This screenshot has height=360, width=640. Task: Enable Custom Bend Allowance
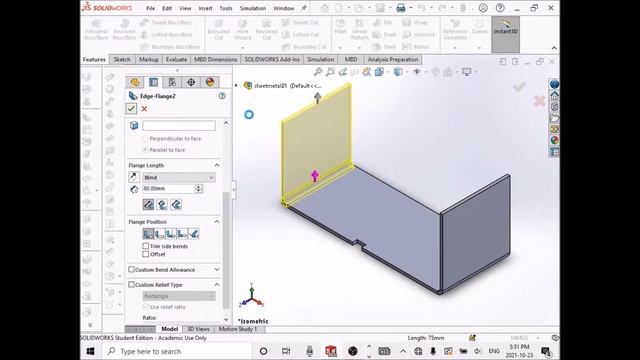click(131, 269)
